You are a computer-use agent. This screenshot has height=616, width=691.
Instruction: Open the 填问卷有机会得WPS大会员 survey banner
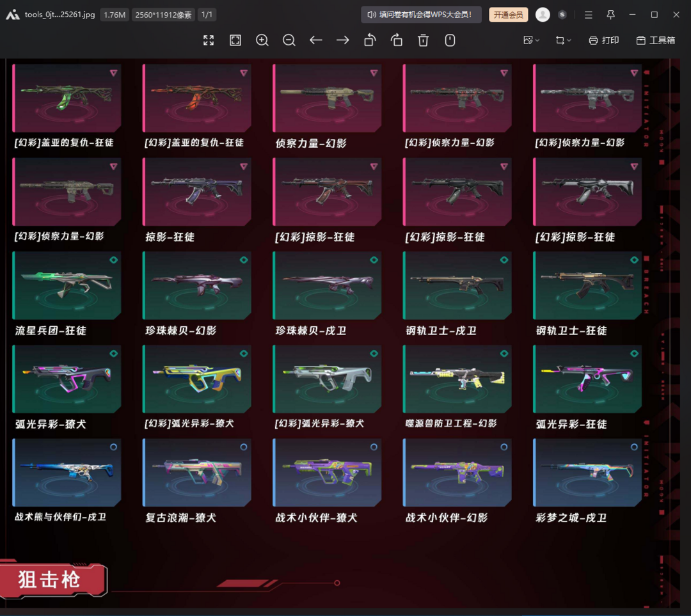421,15
